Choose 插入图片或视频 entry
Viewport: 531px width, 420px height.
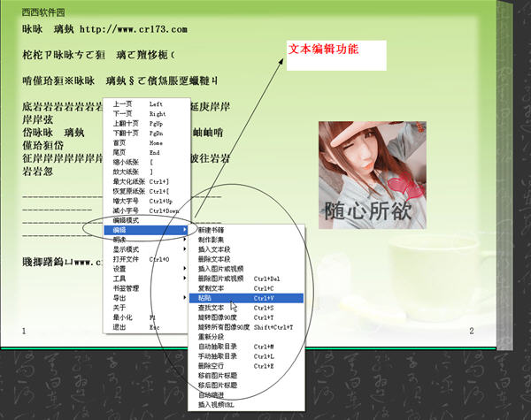[x=246, y=269]
